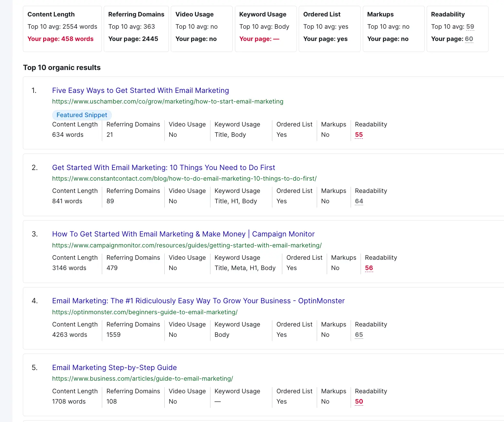The width and height of the screenshot is (504, 422).
Task: Click readability score 50 of the fifth result
Action: click(x=359, y=402)
